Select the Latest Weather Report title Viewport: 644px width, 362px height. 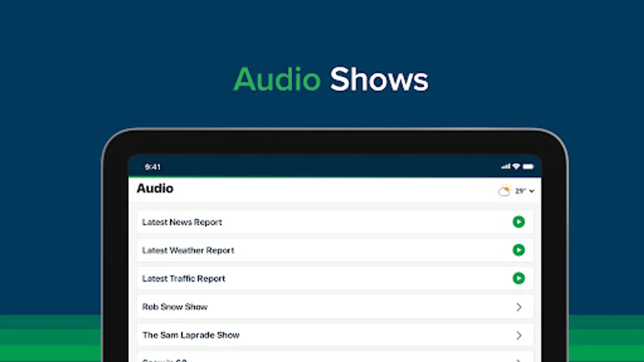pos(188,250)
